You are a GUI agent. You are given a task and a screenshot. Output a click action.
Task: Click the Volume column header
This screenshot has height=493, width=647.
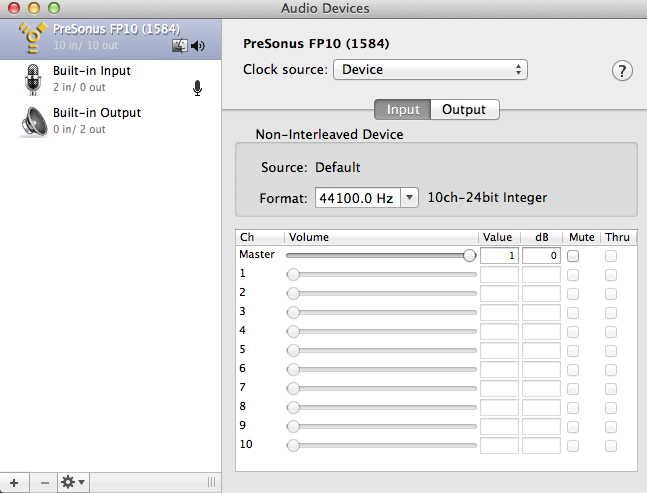381,237
